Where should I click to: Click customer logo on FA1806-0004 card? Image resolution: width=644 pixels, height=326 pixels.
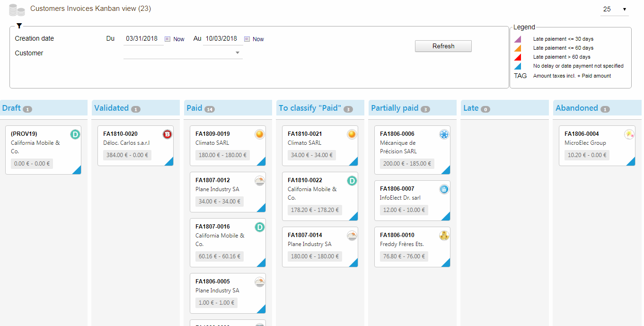point(629,134)
